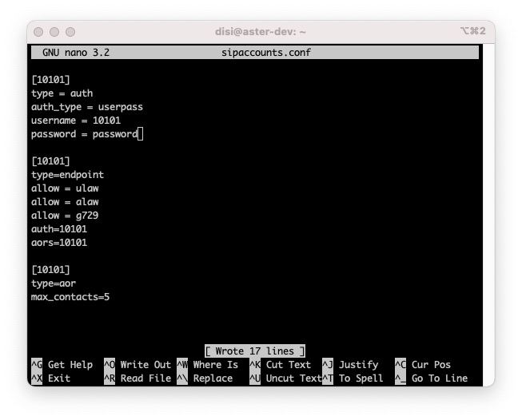Click the line 'type=aor'

coord(54,283)
